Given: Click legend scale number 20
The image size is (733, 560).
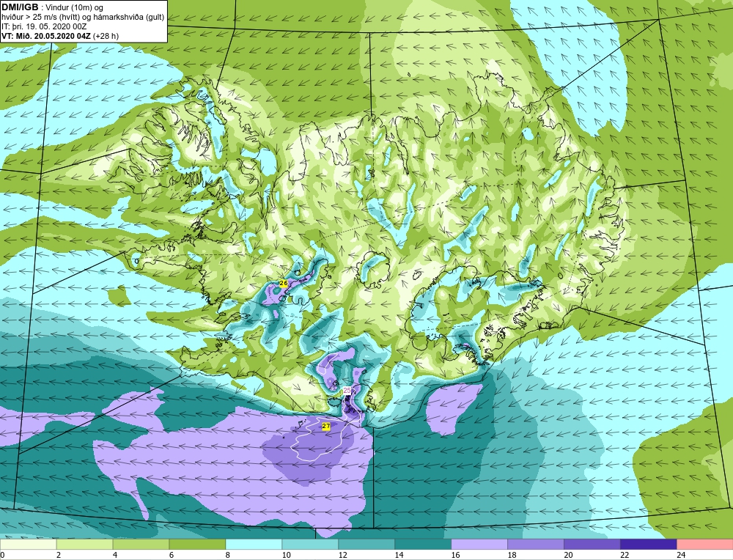Looking at the screenshot, I should click(x=568, y=555).
